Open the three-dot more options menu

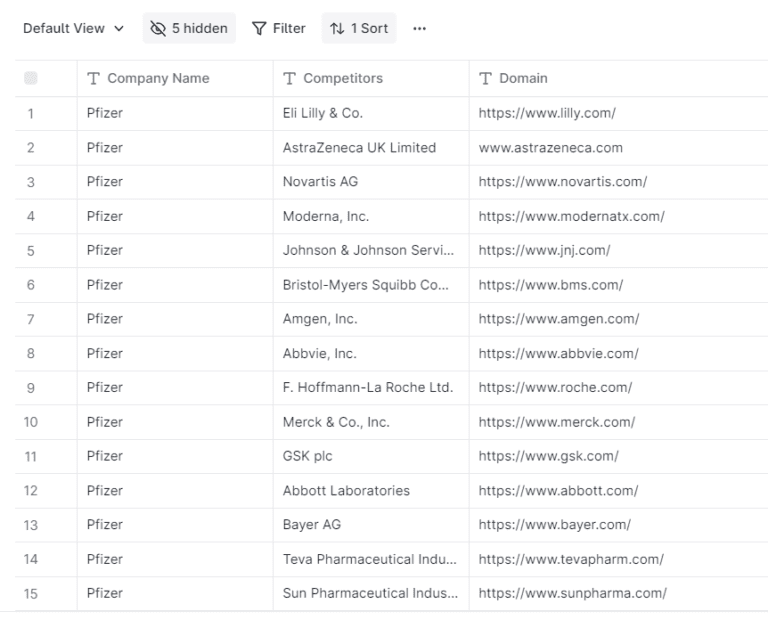(x=418, y=28)
